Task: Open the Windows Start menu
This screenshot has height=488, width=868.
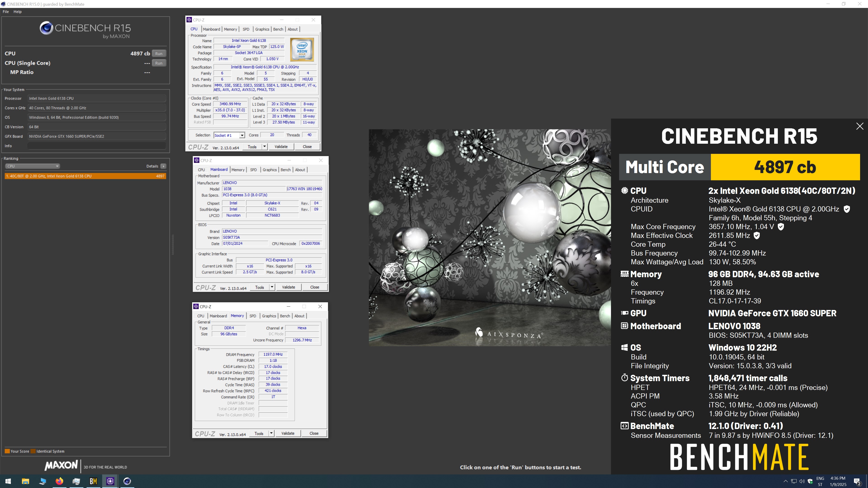Action: click(x=8, y=481)
